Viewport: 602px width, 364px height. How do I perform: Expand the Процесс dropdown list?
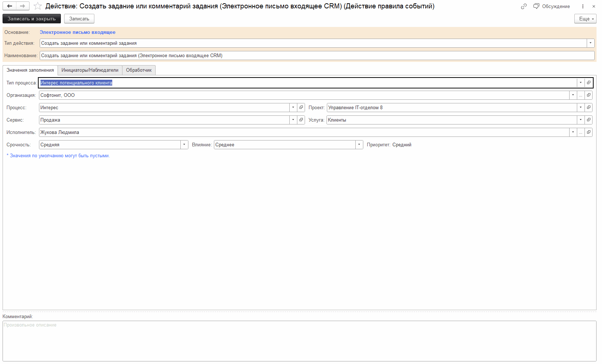[x=293, y=107]
